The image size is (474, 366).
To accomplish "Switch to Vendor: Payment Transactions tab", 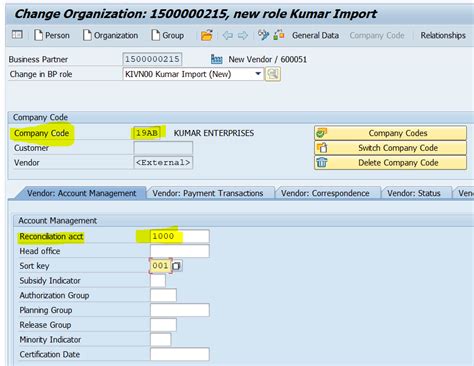I will 208,193.
